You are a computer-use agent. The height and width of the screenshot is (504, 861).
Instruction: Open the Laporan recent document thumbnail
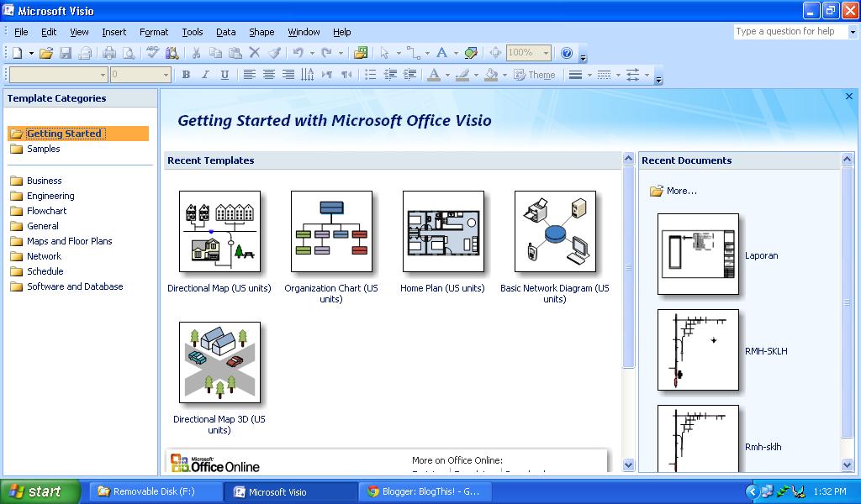tap(698, 255)
